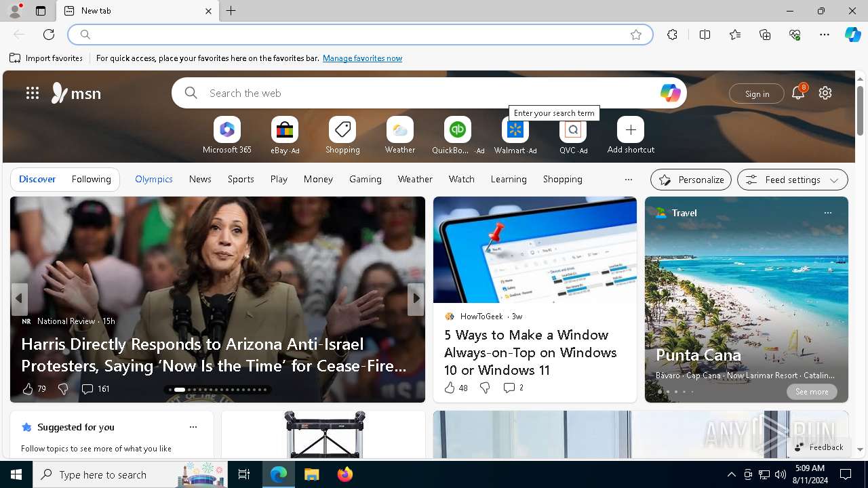The image size is (868, 488).
Task: Toggle split screen view
Action: pos(705,35)
